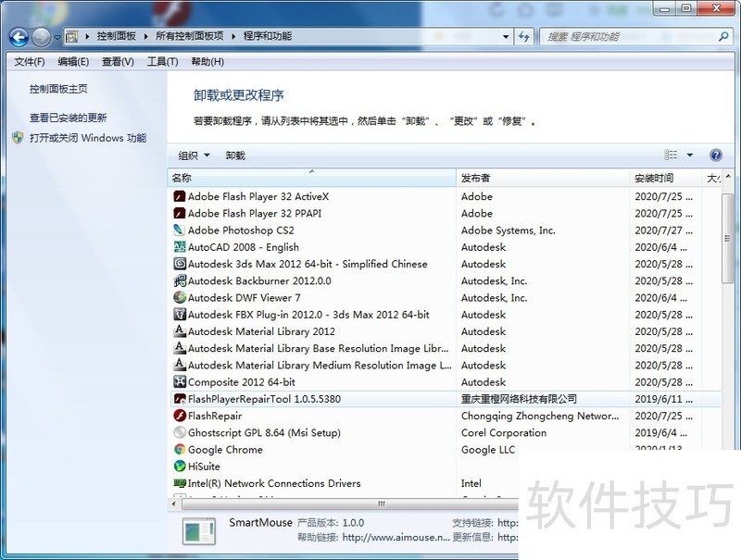Viewport: 741px width, 560px height.
Task: Open the 工具(T) menu
Action: tap(162, 62)
